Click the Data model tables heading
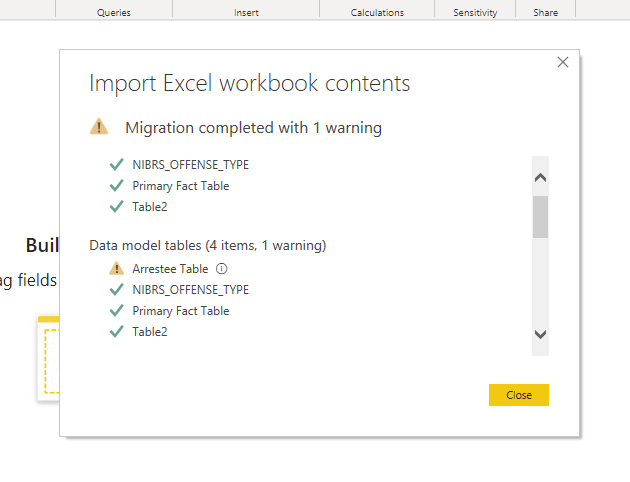The height and width of the screenshot is (482, 630). (x=208, y=245)
